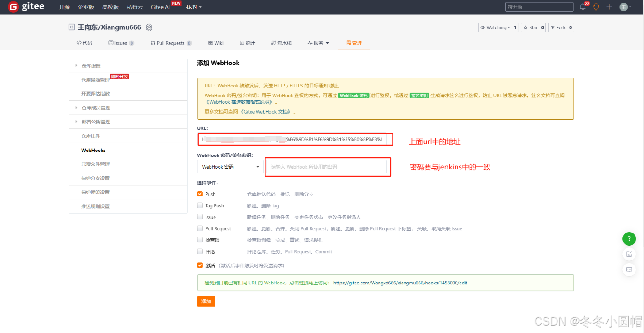Click the Star button

tap(530, 27)
